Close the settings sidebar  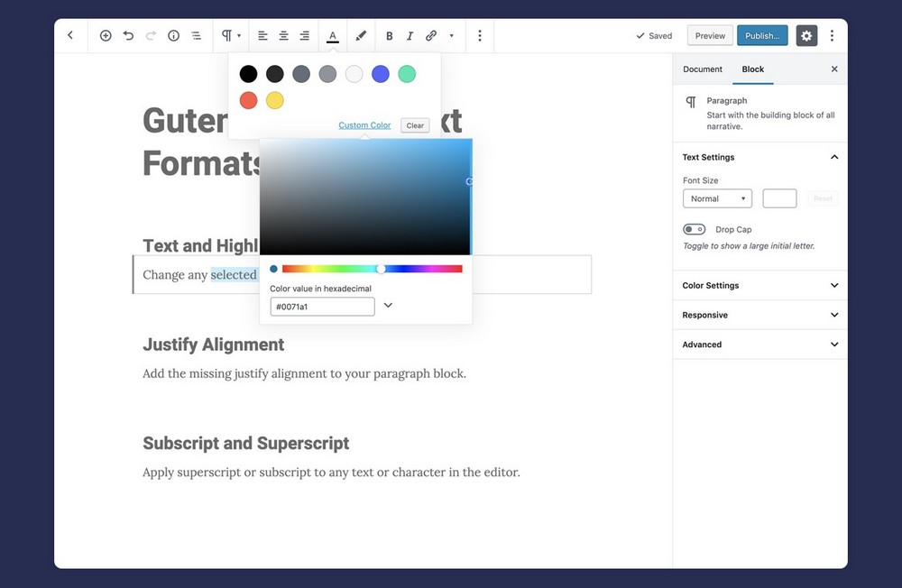pyautogui.click(x=834, y=69)
